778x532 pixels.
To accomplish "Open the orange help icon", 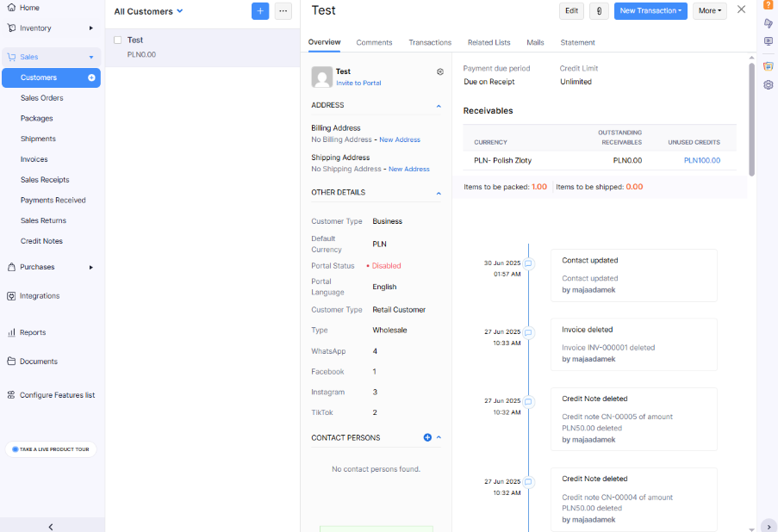I will [768, 7].
